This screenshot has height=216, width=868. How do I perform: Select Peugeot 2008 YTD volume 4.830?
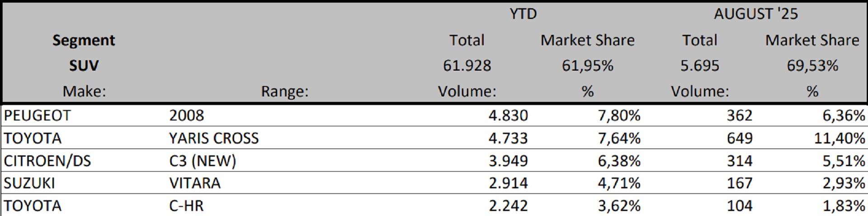[508, 115]
